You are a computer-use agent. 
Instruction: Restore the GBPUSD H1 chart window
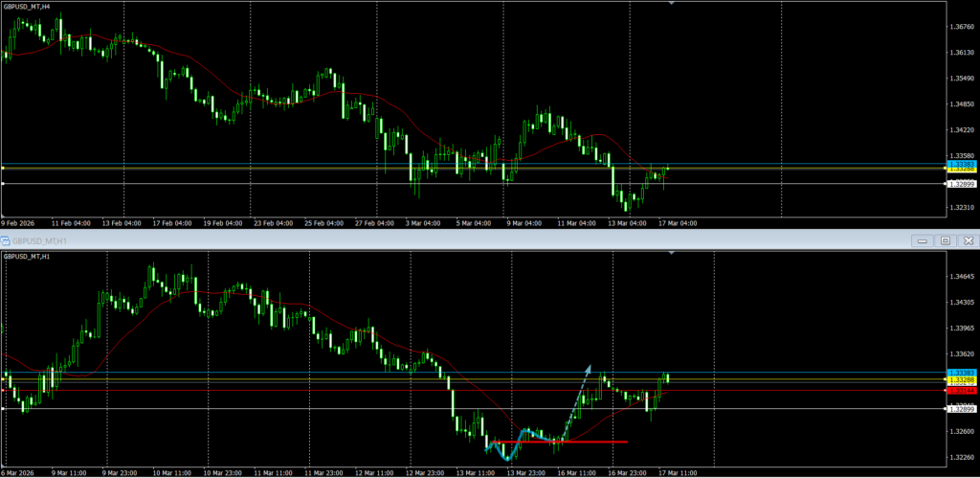click(x=945, y=240)
